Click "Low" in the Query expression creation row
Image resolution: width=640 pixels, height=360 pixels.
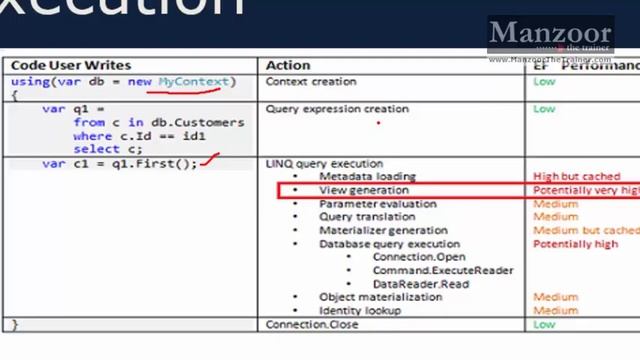(x=544, y=109)
